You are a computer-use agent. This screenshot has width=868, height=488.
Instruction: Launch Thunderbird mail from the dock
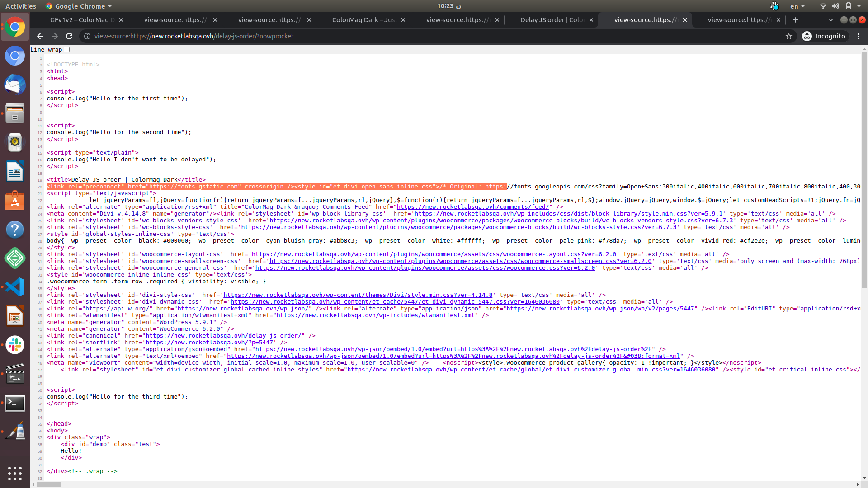pyautogui.click(x=15, y=84)
